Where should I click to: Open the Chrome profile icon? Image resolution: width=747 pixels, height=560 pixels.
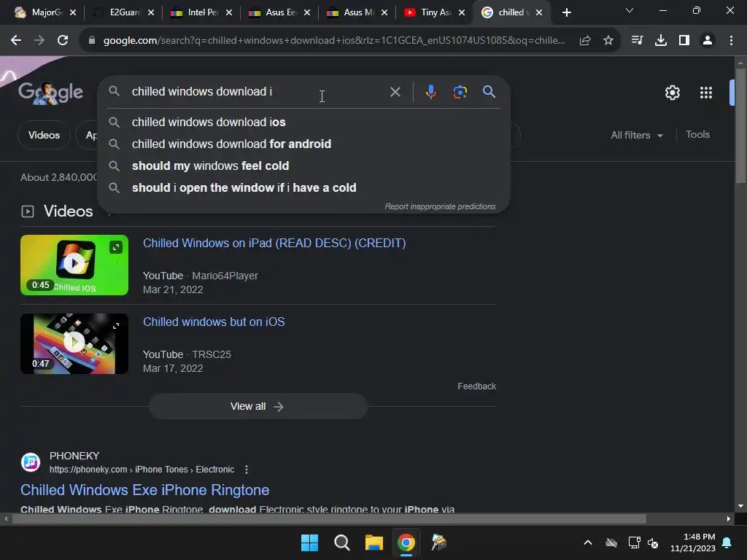(708, 41)
